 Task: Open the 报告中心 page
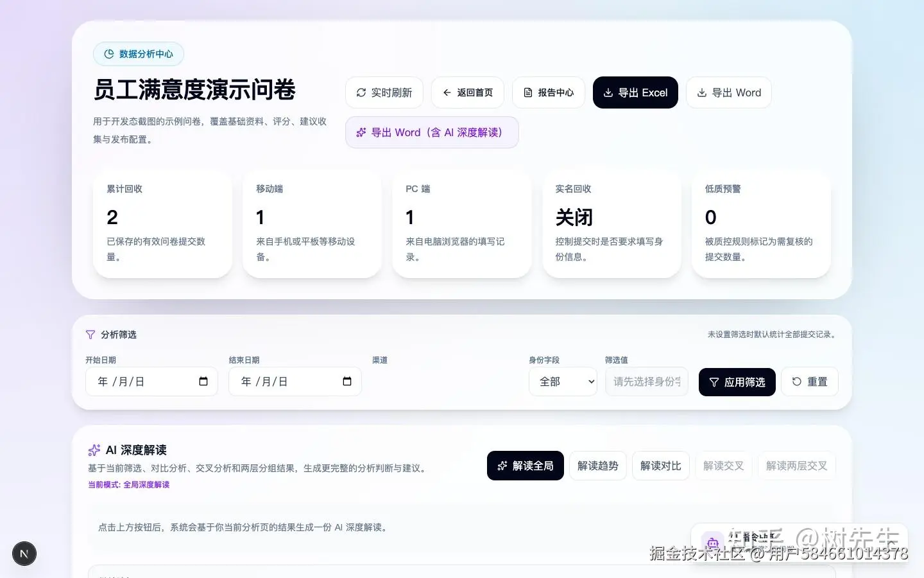(x=549, y=92)
